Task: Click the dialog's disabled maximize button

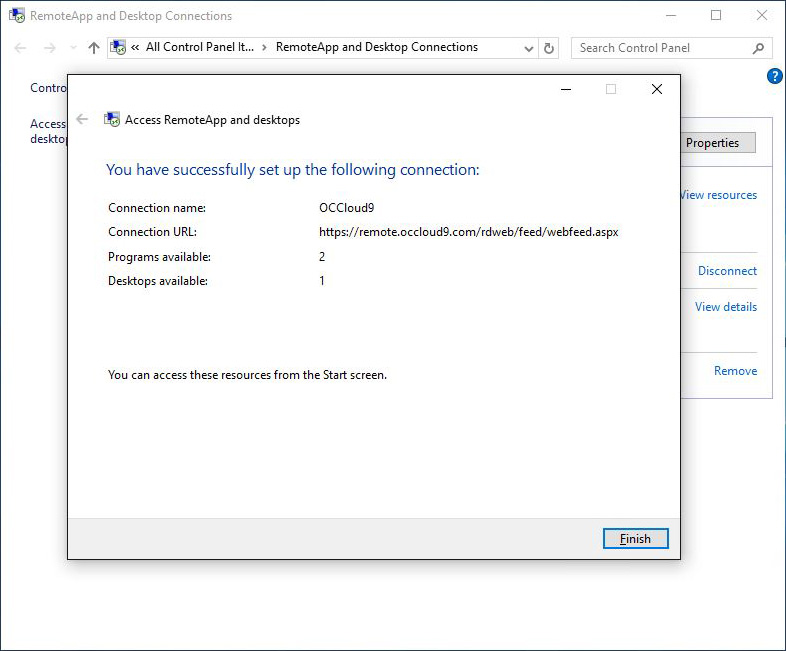Action: coord(611,89)
